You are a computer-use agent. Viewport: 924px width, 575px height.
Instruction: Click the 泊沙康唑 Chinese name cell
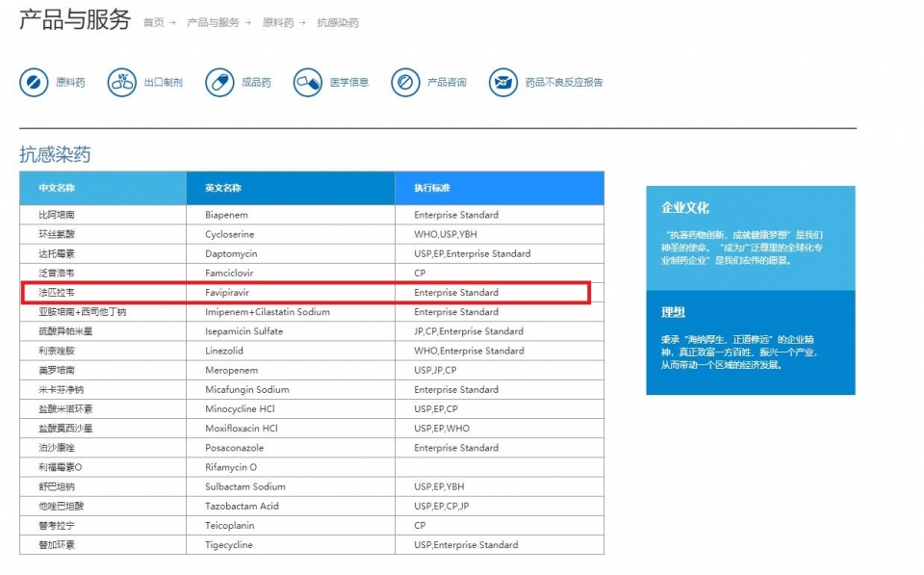click(103, 448)
